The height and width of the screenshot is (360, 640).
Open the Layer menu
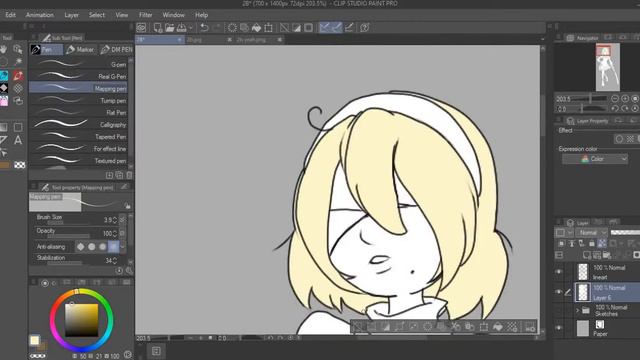coord(71,15)
